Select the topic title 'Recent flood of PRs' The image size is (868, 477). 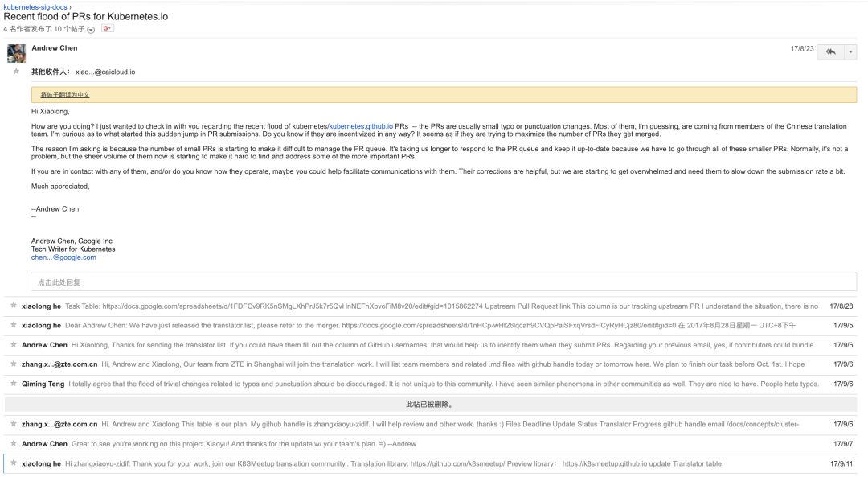tap(86, 17)
